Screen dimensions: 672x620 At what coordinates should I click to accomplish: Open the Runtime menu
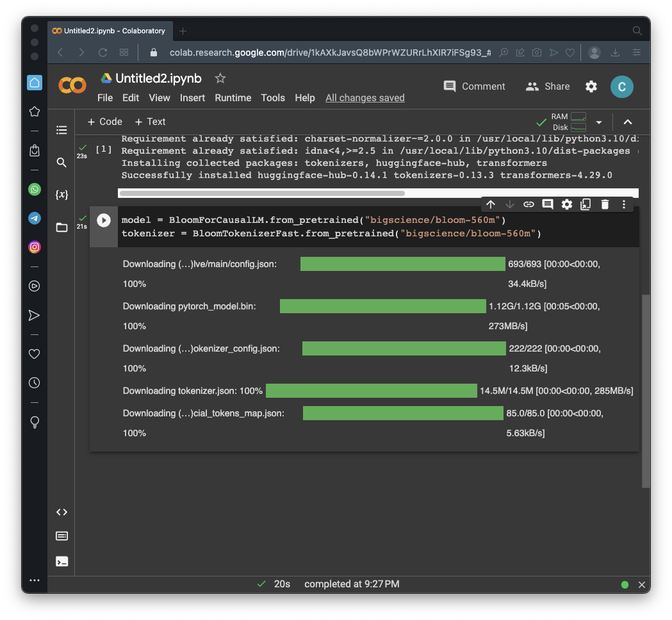tap(233, 98)
